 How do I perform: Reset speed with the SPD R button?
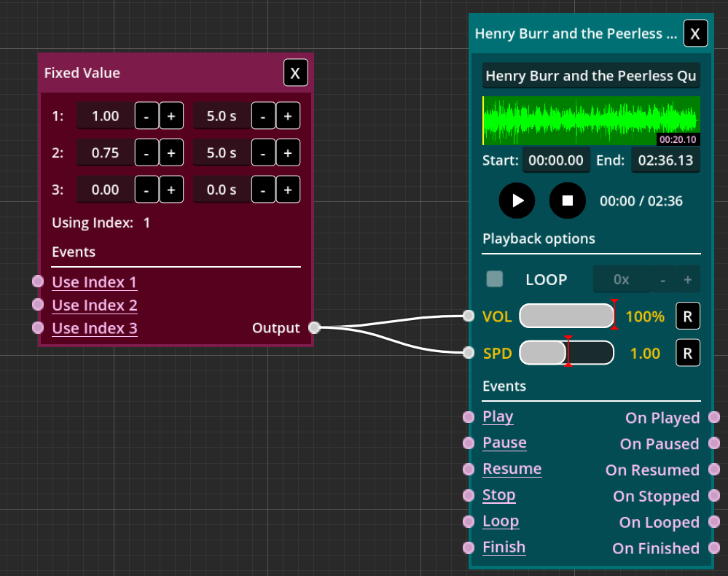coord(688,354)
